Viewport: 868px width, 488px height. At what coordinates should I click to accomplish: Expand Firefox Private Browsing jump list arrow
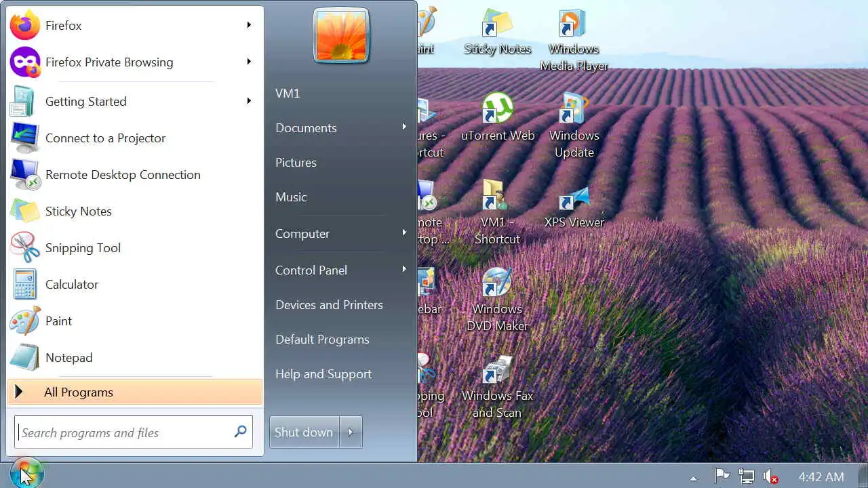(x=249, y=62)
